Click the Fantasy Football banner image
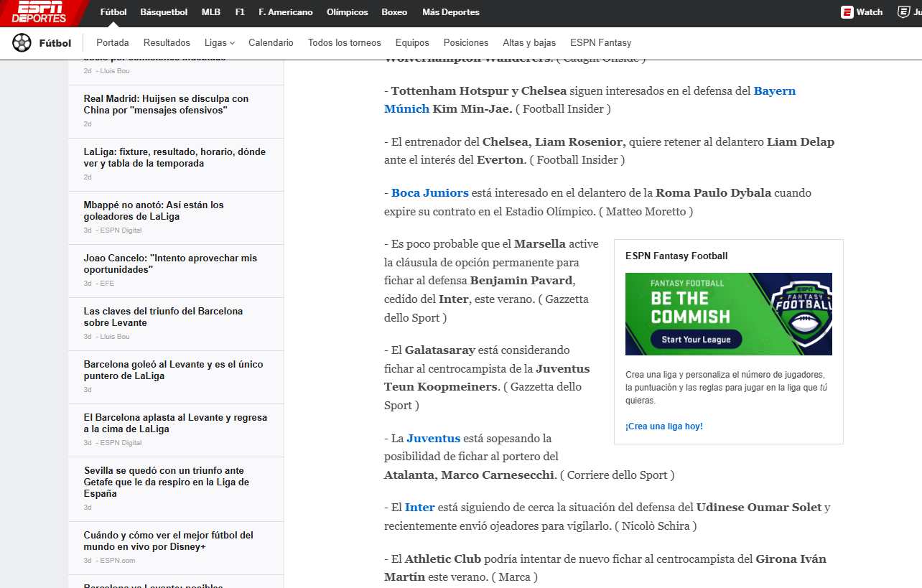This screenshot has height=588, width=922. point(728,314)
